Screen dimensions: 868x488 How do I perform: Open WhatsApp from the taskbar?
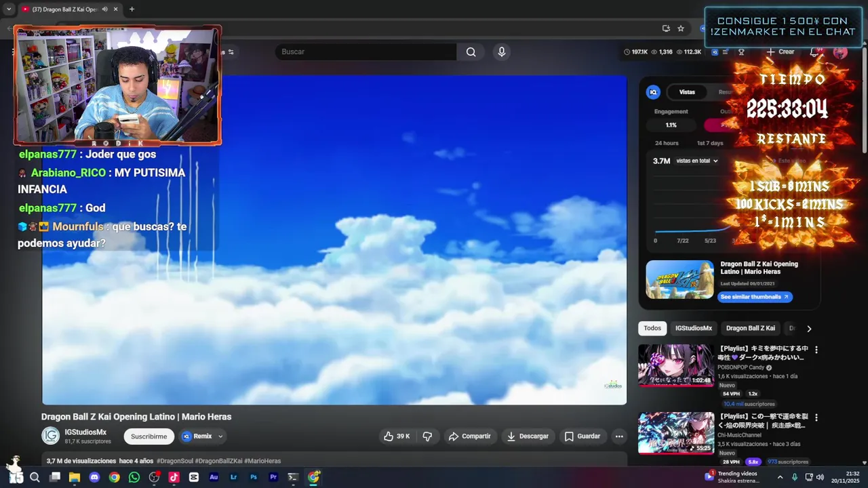134,477
